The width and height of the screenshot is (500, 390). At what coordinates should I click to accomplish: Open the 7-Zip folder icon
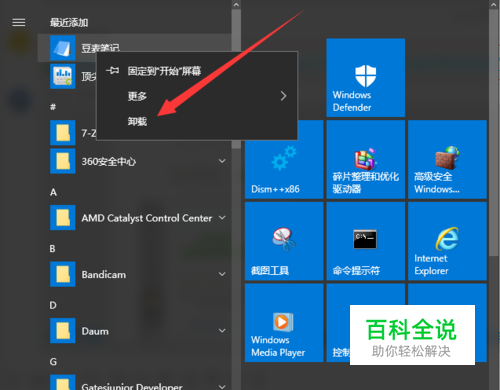pyautogui.click(x=63, y=133)
